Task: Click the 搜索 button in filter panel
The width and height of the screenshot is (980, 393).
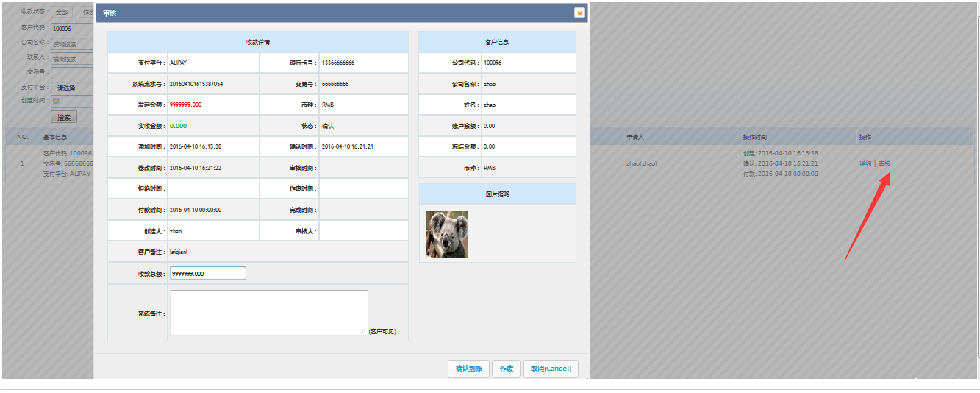Action: click(x=64, y=117)
